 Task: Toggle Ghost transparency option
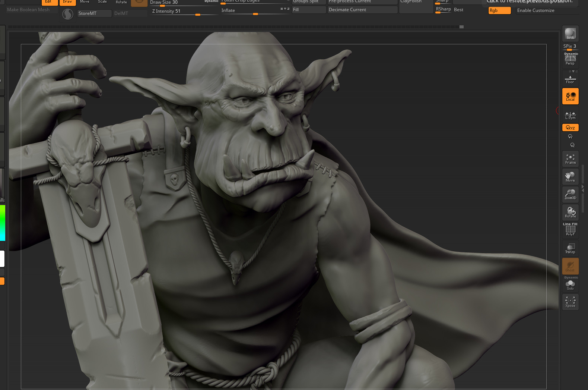coord(570,266)
